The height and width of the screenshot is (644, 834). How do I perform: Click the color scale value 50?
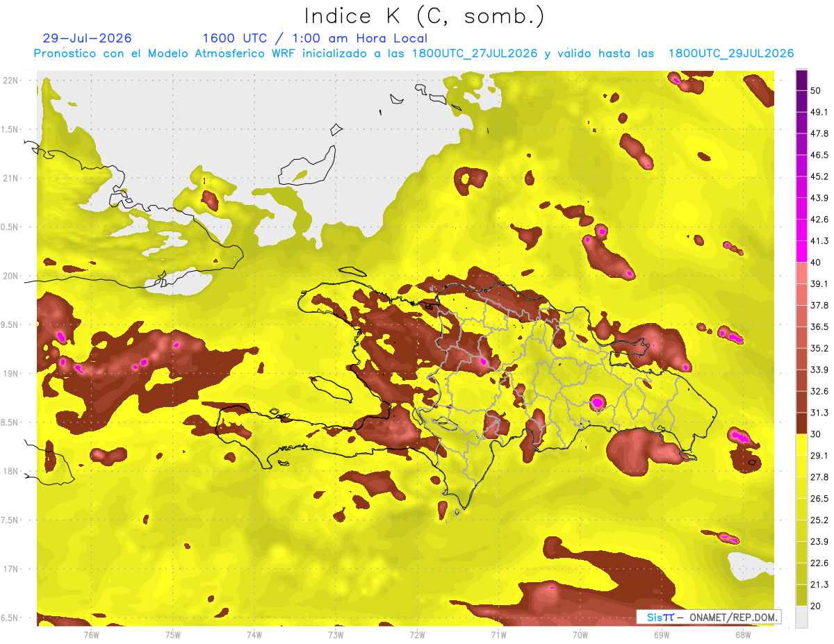click(817, 91)
